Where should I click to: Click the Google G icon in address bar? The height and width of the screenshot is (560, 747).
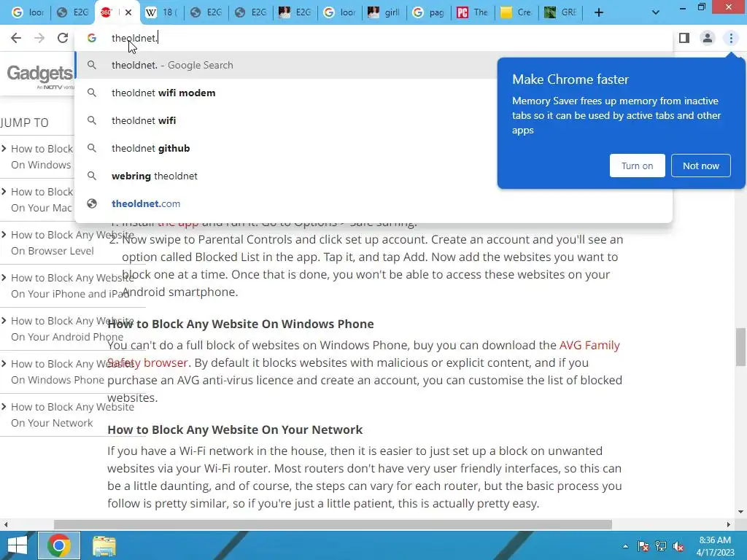pos(92,38)
